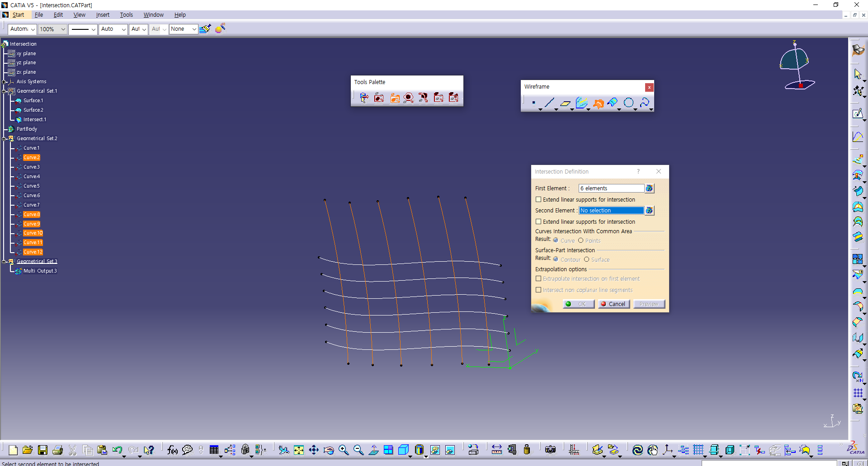Image resolution: width=868 pixels, height=466 pixels.
Task: Open the Start menu
Action: pos(18,15)
